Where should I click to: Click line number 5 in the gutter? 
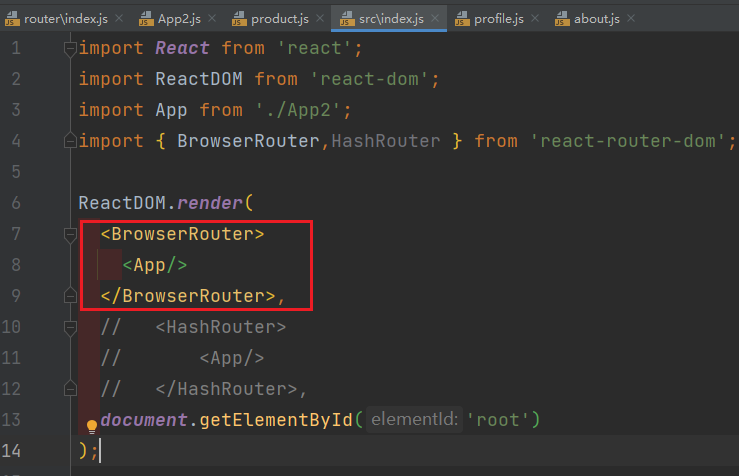16,172
